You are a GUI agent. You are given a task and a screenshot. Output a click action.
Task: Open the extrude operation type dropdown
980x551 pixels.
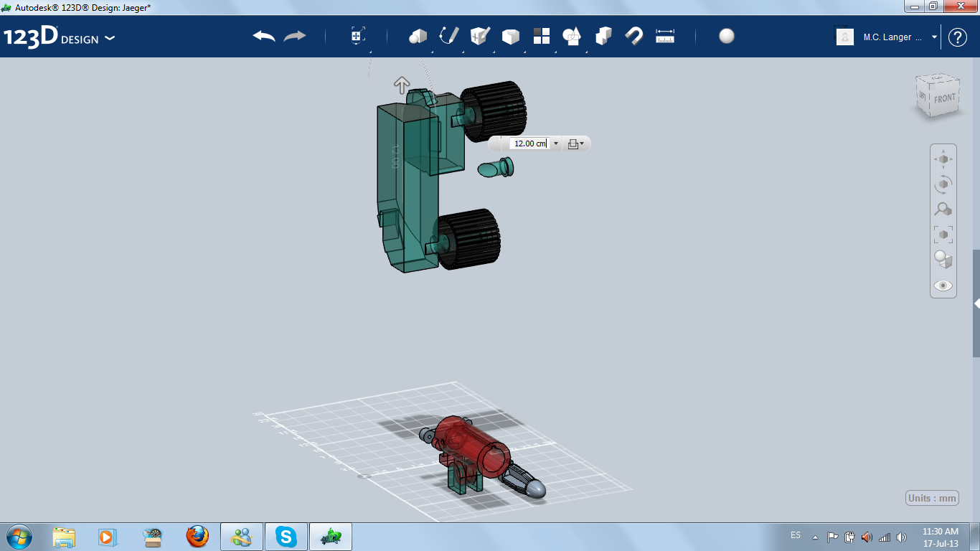click(x=575, y=143)
